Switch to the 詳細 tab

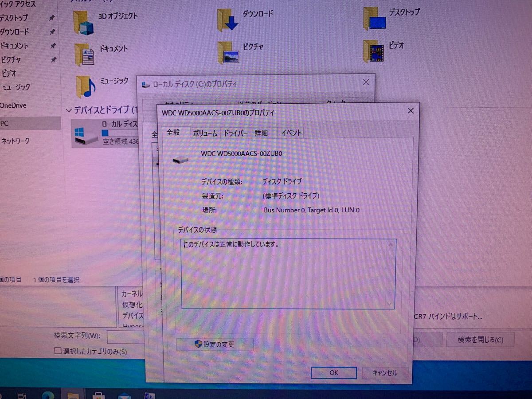pos(261,133)
